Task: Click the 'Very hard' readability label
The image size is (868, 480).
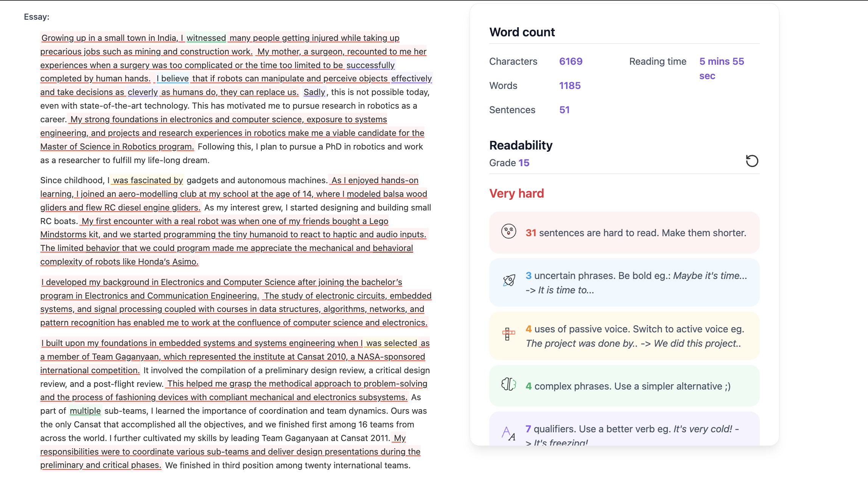Action: (516, 193)
